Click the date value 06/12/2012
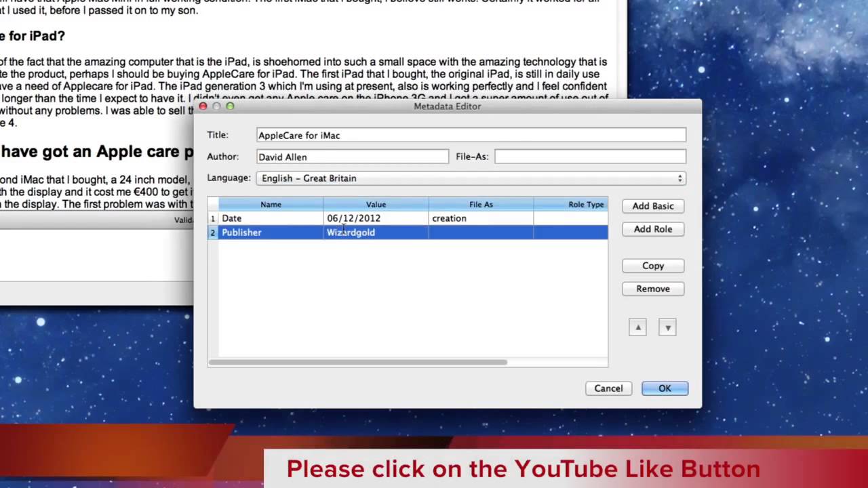 (x=353, y=218)
